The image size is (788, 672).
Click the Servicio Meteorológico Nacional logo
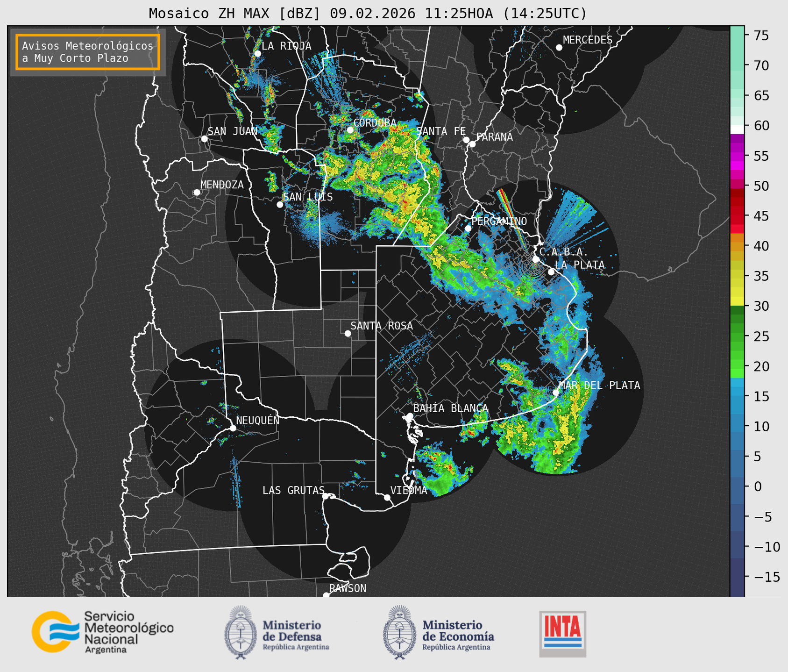point(103,632)
